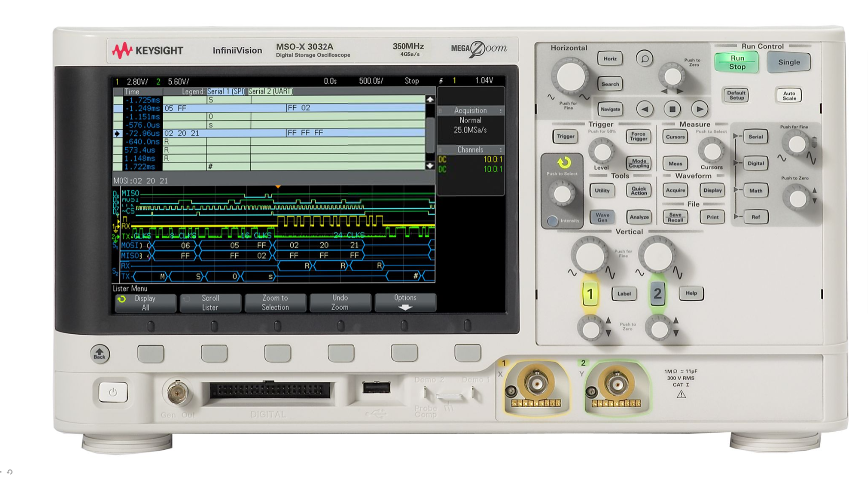The width and height of the screenshot is (868, 477).
Task: Open the Serial decode menu
Action: [755, 136]
